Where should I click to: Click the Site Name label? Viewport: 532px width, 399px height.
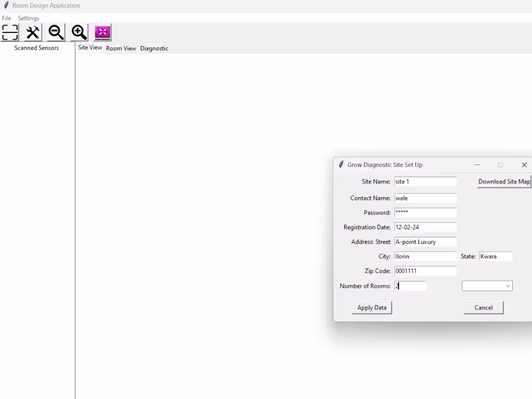pyautogui.click(x=376, y=181)
